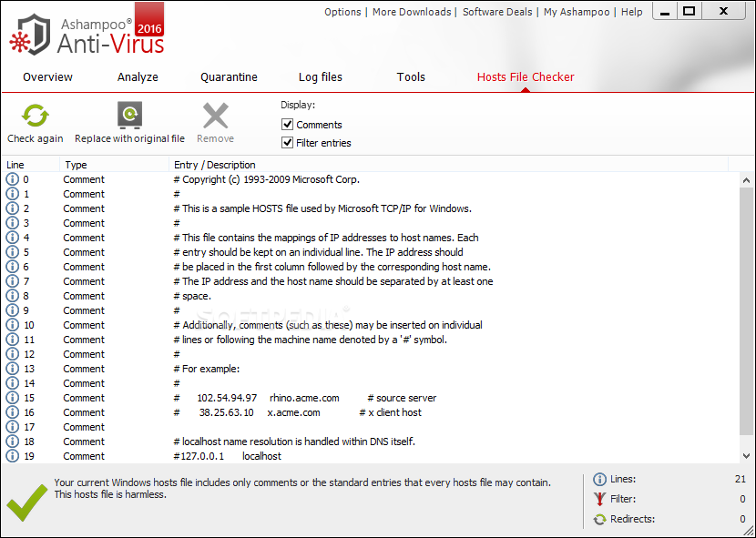Click the Check again refresh icon
Viewport: 756px width, 538px height.
tap(36, 117)
